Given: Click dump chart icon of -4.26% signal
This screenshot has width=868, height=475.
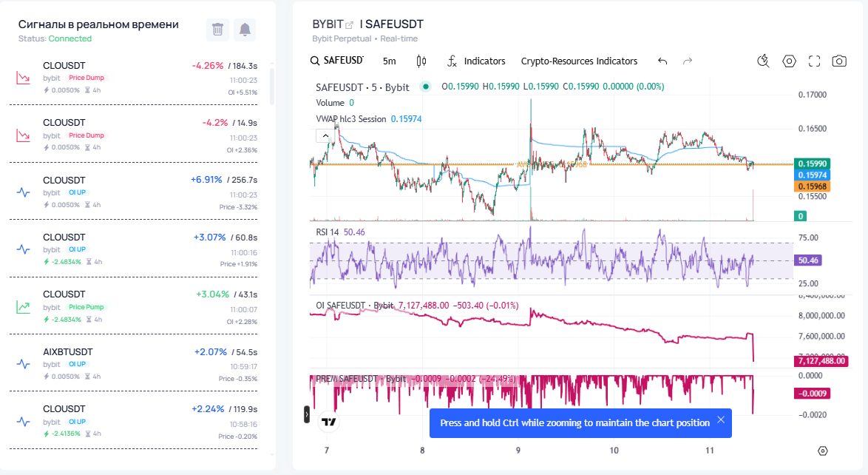Looking at the screenshot, I should click(x=23, y=78).
